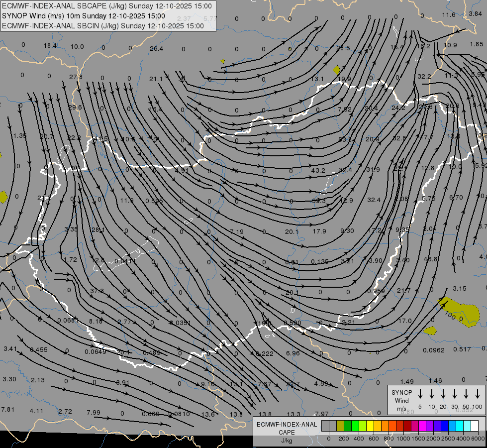Image resolution: width=487 pixels, height=448 pixels.
Task: Click the map value 8.16
Action: click(x=96, y=321)
